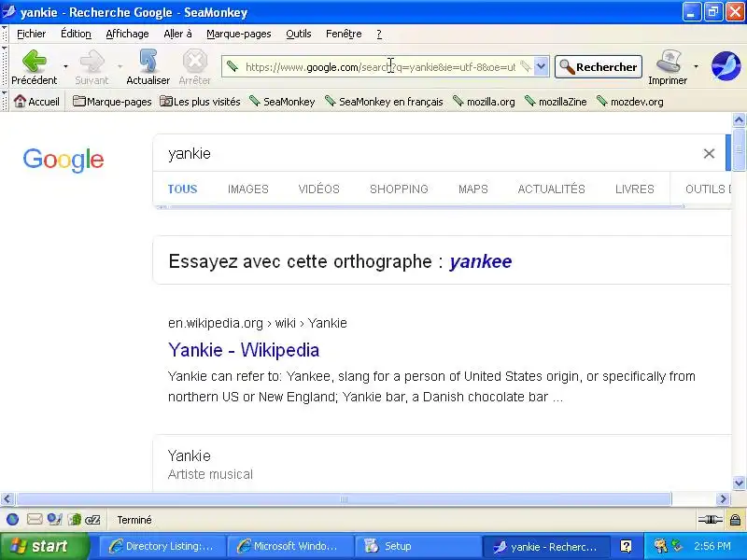Switch to the VIDÉOS results tab
The height and width of the screenshot is (560, 747).
pyautogui.click(x=318, y=189)
